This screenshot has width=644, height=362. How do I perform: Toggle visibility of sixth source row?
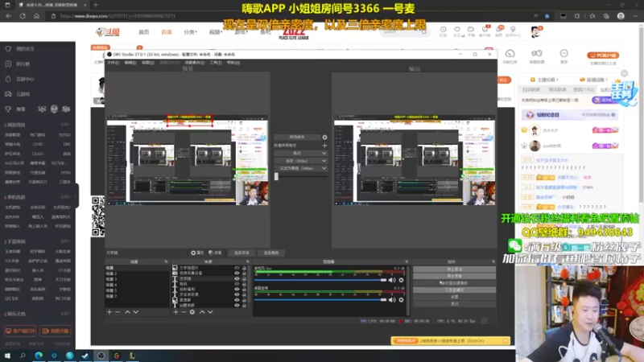(x=237, y=294)
